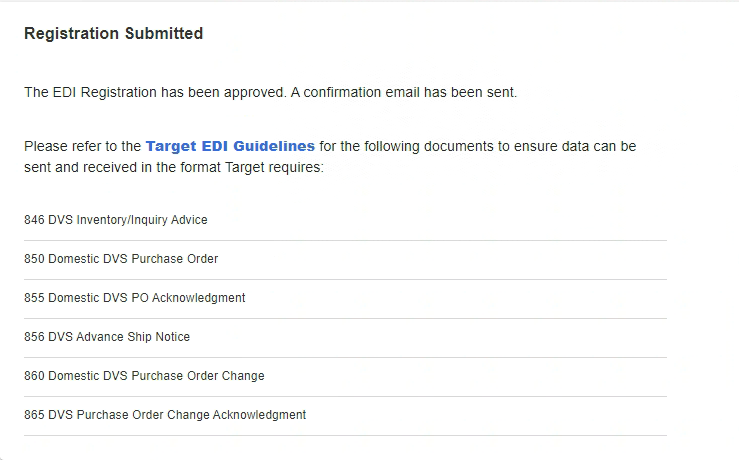Click the "EDI Registration has been approved" sentence
Screen dimensions: 739x461
(x=155, y=93)
